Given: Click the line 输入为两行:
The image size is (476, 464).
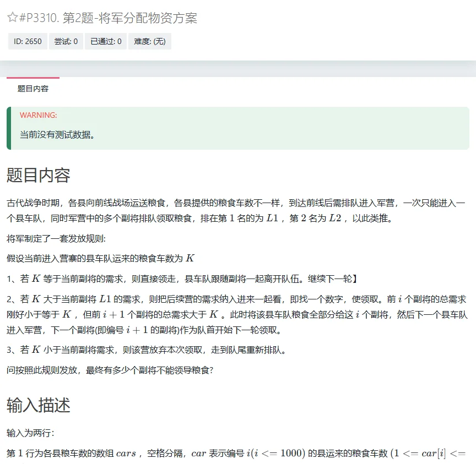Looking at the screenshot, I should tap(30, 433).
